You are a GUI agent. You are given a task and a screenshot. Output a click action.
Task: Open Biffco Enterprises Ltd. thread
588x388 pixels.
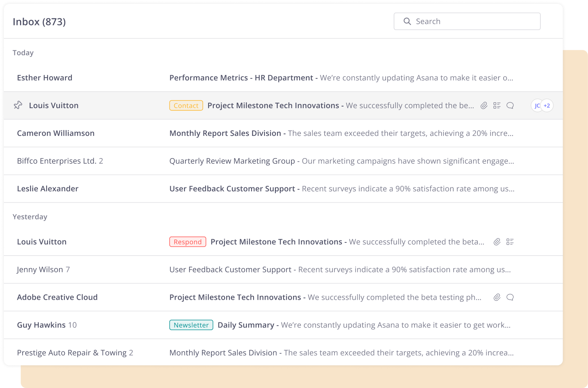tap(283, 161)
